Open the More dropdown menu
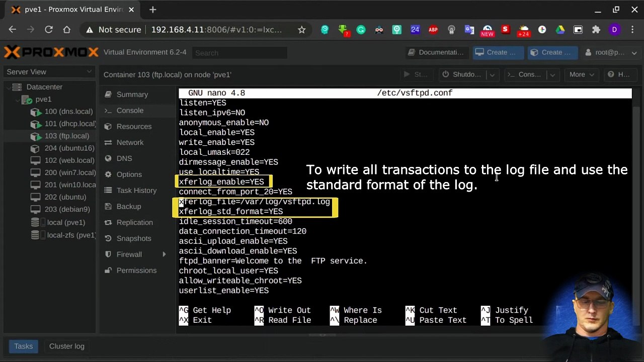The image size is (644, 362). (x=582, y=74)
